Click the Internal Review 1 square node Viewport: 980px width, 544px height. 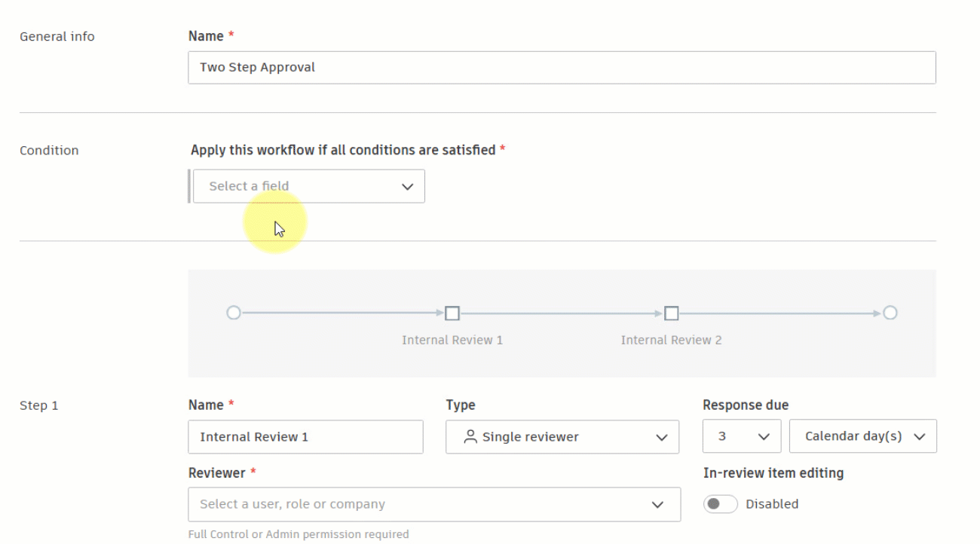click(452, 313)
